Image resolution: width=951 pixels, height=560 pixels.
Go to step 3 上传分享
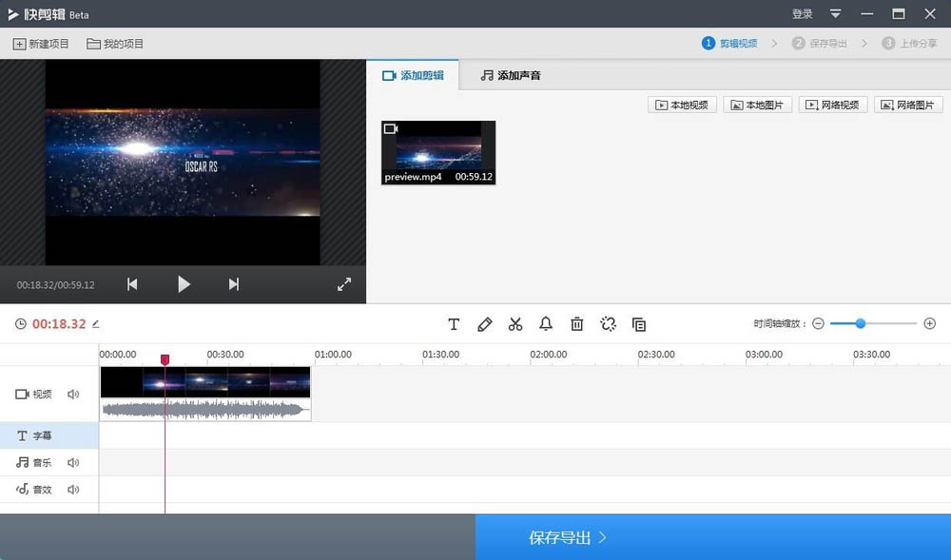click(909, 43)
